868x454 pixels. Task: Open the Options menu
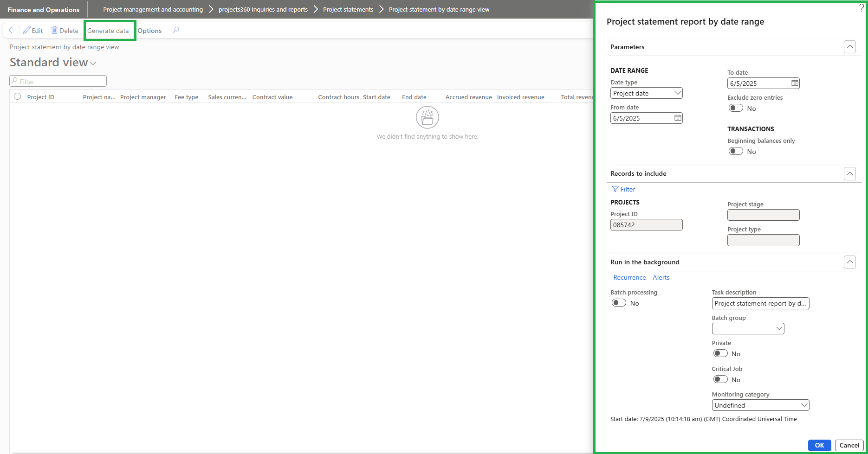(149, 31)
